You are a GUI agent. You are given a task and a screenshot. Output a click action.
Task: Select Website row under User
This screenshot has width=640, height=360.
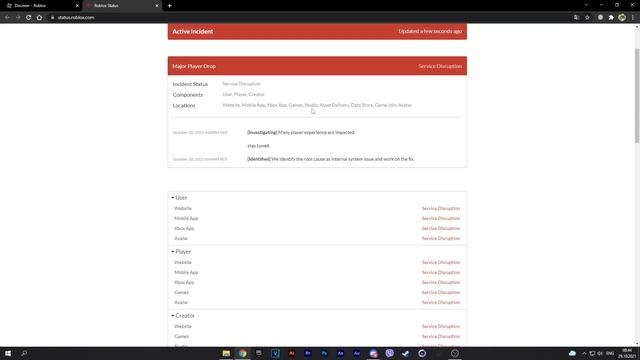[317, 209]
